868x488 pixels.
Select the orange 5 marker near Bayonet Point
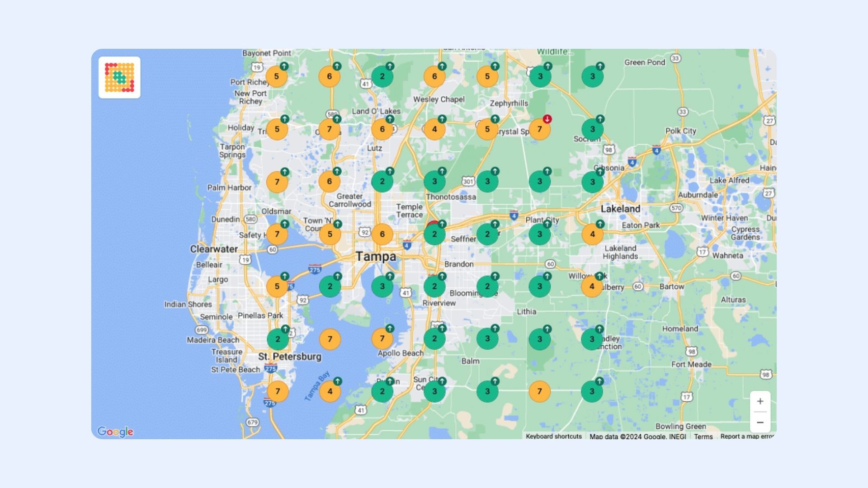coord(276,75)
